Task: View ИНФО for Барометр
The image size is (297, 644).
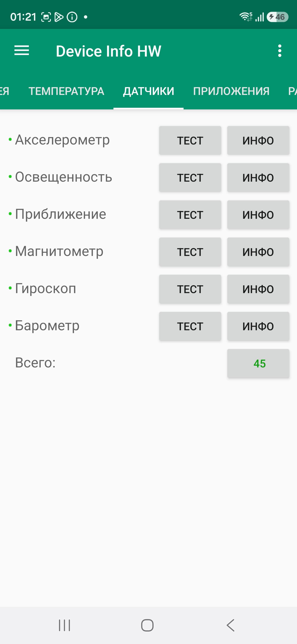Action: pos(258,326)
